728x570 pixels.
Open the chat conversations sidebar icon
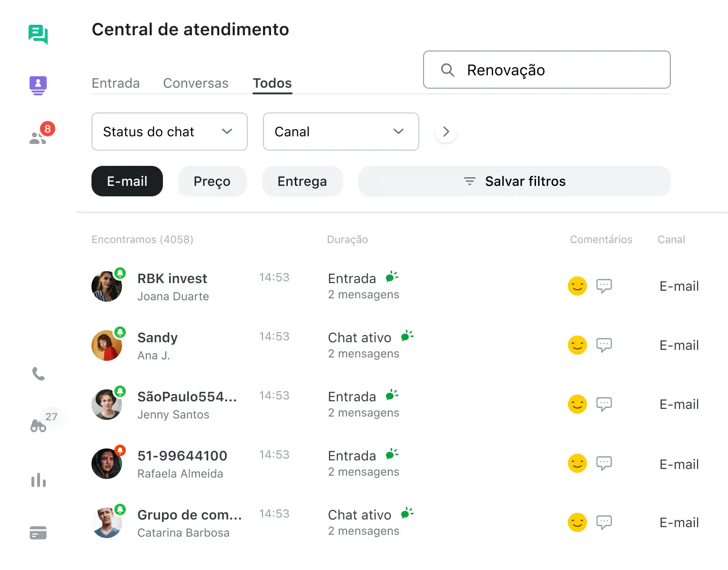coord(38,34)
